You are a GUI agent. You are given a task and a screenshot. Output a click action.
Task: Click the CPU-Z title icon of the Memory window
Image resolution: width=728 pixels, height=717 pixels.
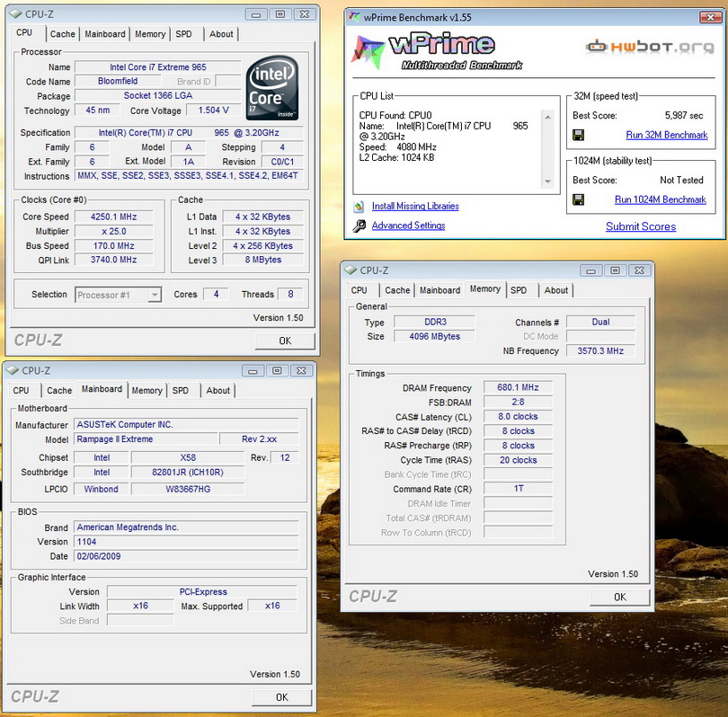351,270
